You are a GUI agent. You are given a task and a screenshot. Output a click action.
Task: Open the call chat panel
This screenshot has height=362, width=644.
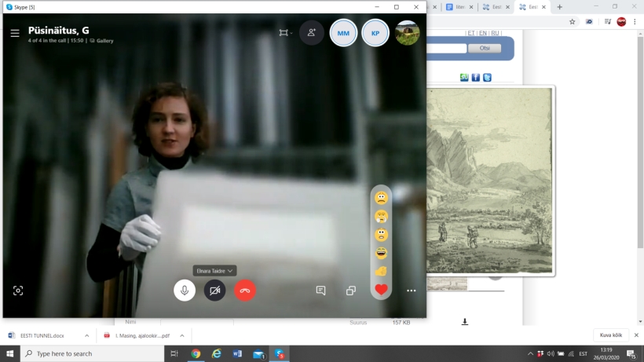pyautogui.click(x=320, y=291)
